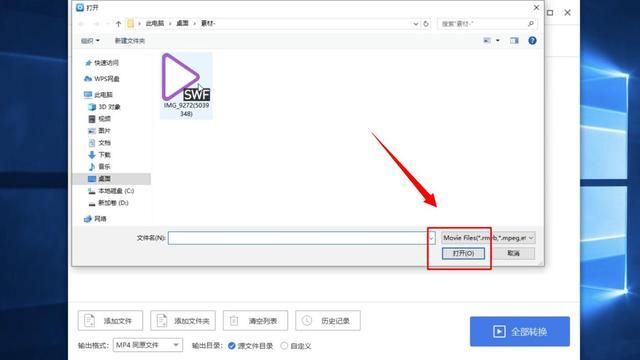Click 清空列表 in converter window
Image resolution: width=640 pixels, height=360 pixels.
coord(256,321)
